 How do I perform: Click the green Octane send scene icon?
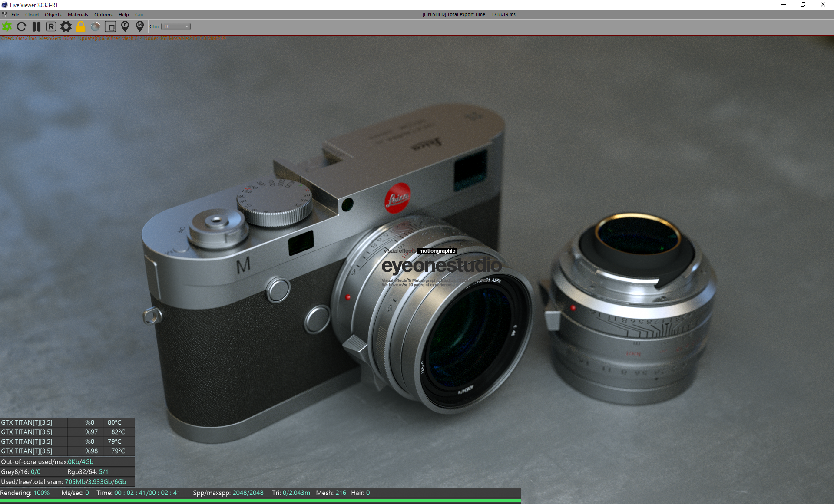point(7,26)
